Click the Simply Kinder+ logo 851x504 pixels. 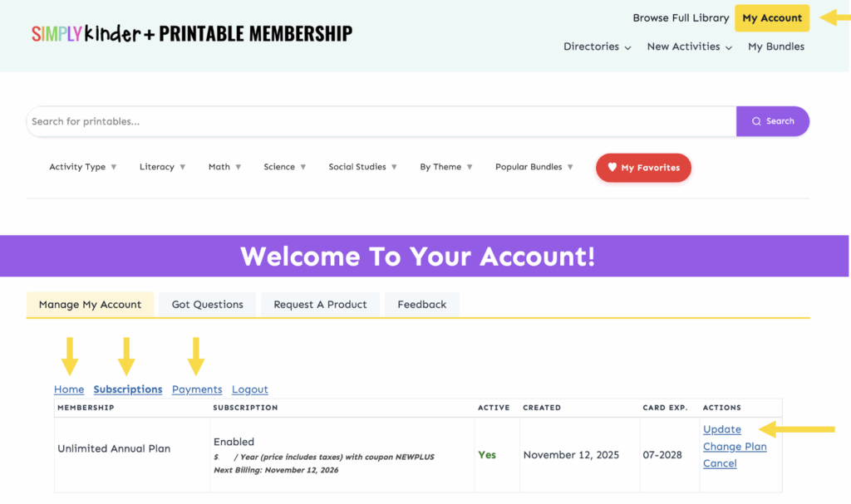pyautogui.click(x=192, y=34)
